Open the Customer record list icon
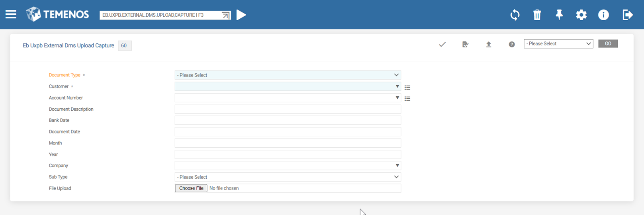 coord(407,88)
